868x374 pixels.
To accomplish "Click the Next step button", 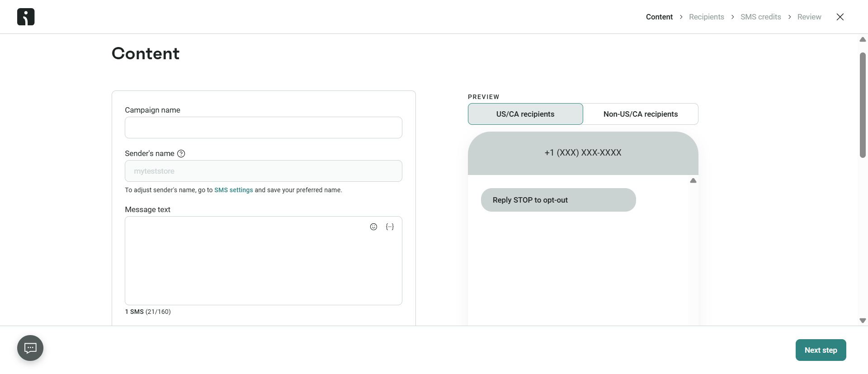I will 821,350.
